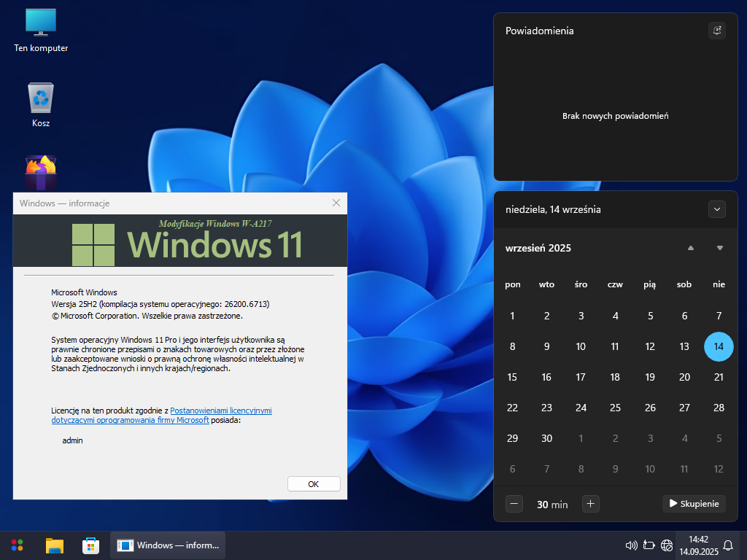This screenshot has height=560, width=747.
Task: Select day 25 in the calendar
Action: pos(615,408)
